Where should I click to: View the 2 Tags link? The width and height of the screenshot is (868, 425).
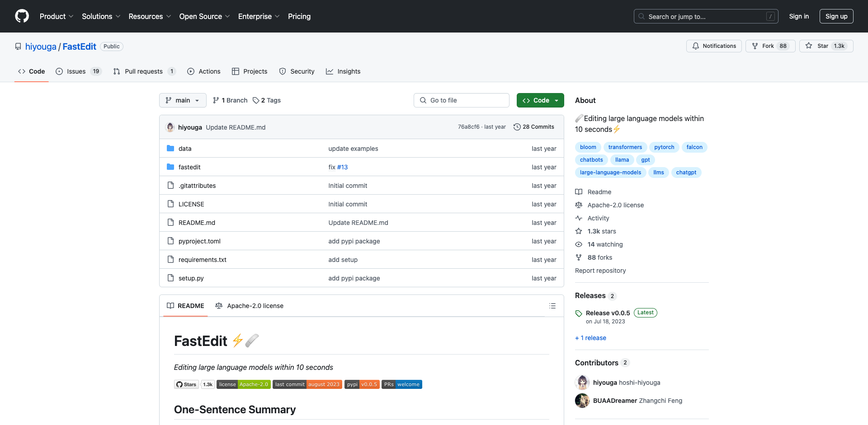tap(267, 100)
